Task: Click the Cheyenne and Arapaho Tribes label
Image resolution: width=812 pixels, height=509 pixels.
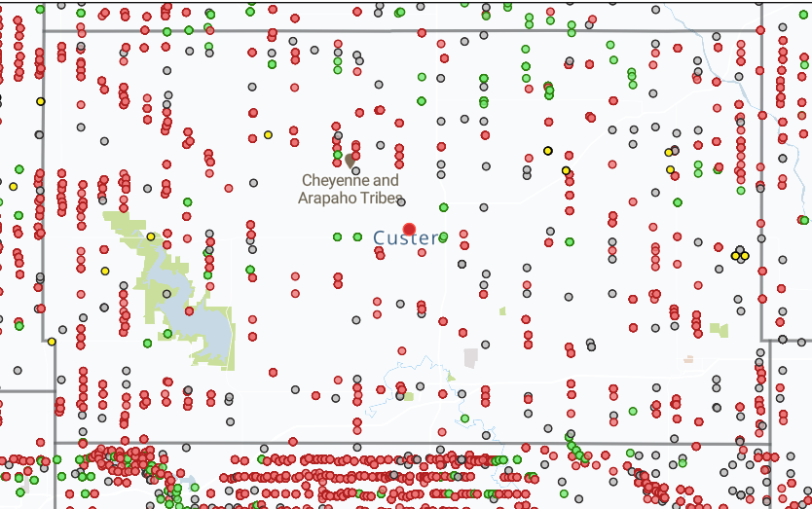Action: point(350,189)
